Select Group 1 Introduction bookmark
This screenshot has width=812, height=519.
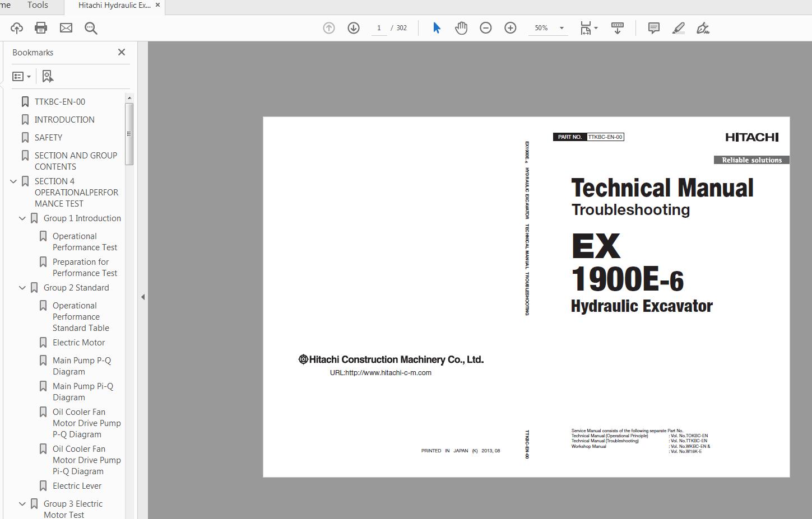tap(82, 218)
